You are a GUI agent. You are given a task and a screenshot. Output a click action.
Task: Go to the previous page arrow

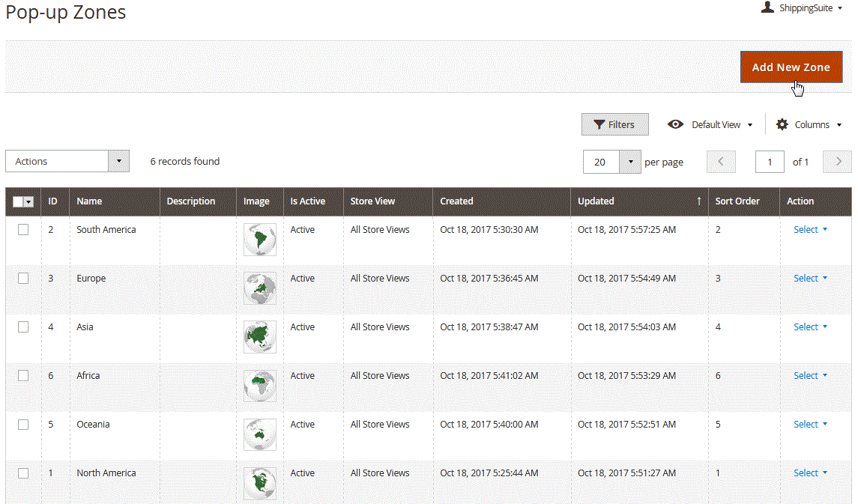[721, 162]
